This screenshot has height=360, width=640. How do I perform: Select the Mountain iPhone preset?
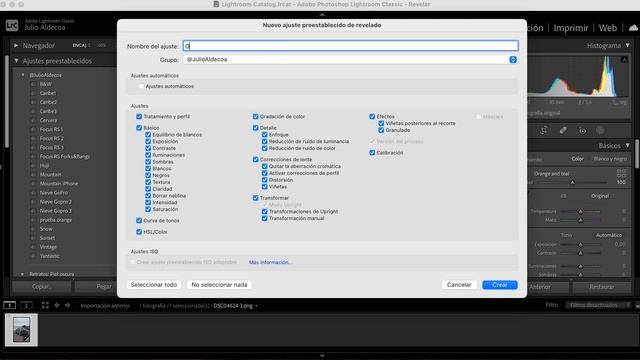(x=59, y=184)
